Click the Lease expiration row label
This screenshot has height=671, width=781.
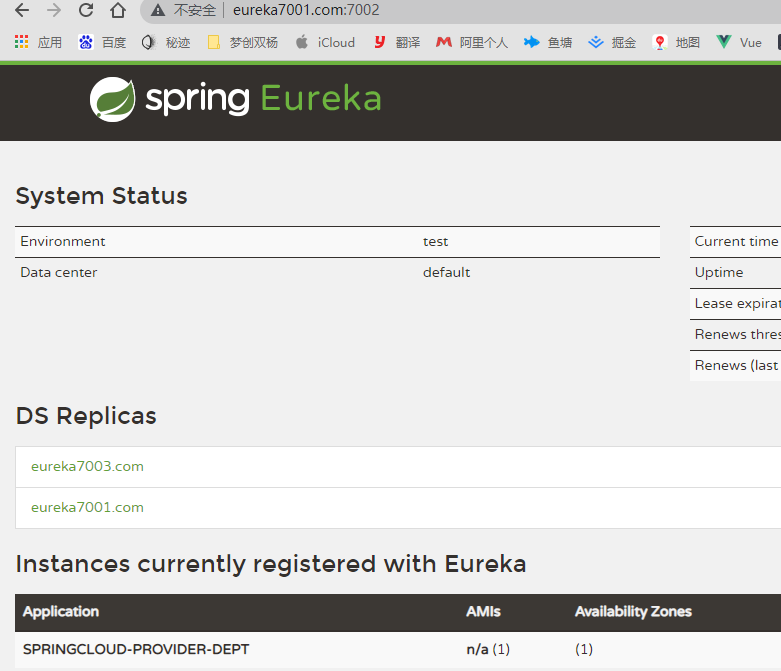click(738, 303)
